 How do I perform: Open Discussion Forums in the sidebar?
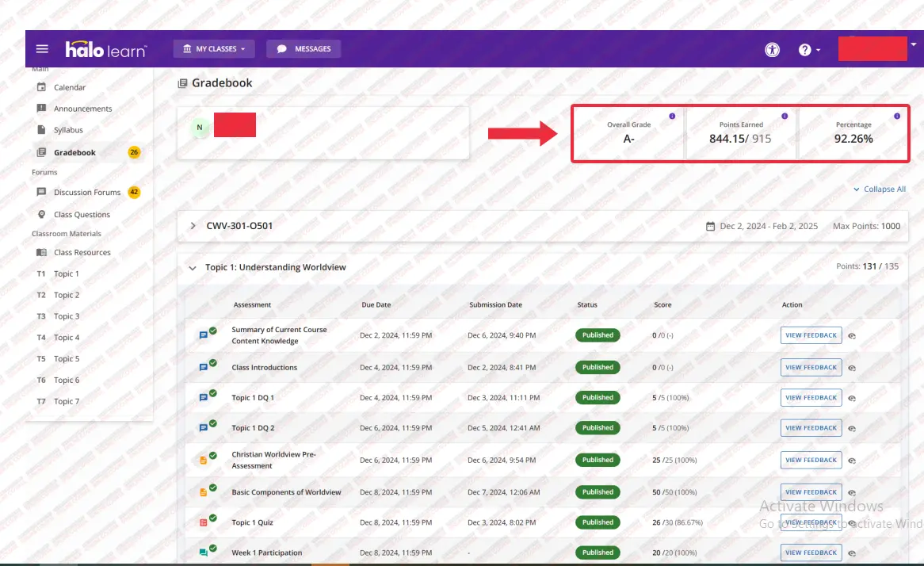pyautogui.click(x=86, y=192)
